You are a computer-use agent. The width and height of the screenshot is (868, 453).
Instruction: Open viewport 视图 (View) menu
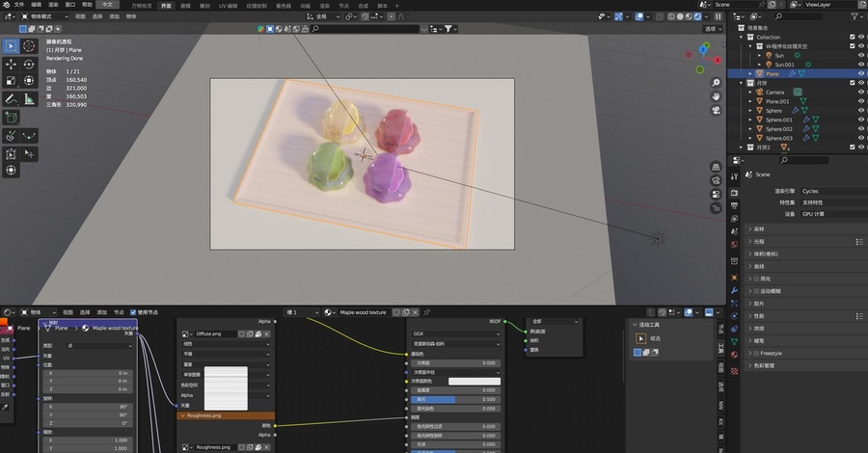80,16
